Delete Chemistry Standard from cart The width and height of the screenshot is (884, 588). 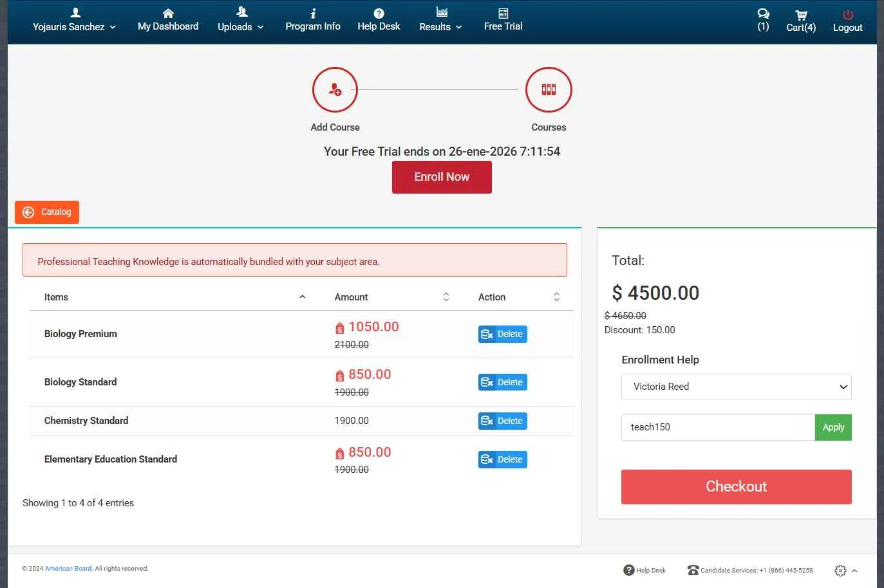click(x=502, y=421)
